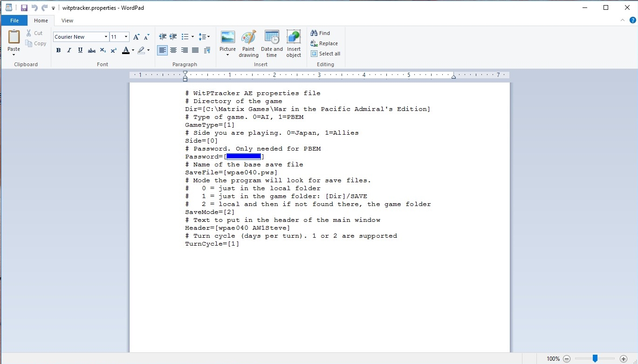
Task: Click the Find button
Action: coord(321,33)
